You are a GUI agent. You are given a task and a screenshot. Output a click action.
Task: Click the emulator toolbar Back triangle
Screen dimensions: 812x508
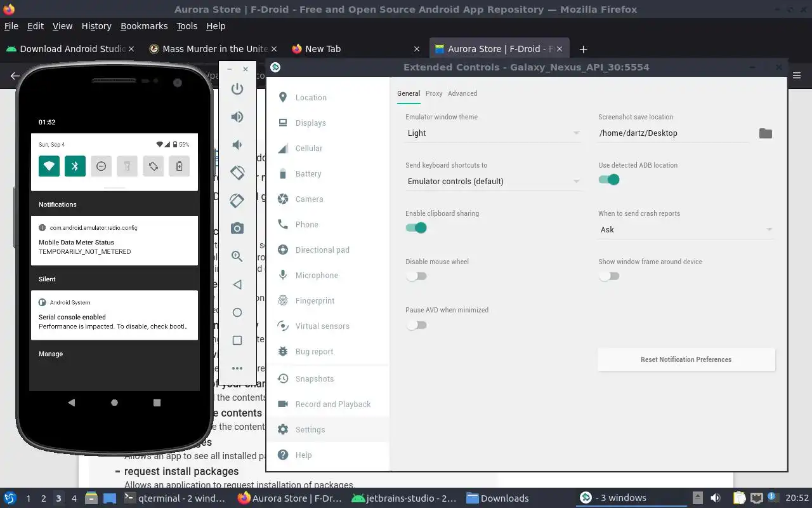237,284
